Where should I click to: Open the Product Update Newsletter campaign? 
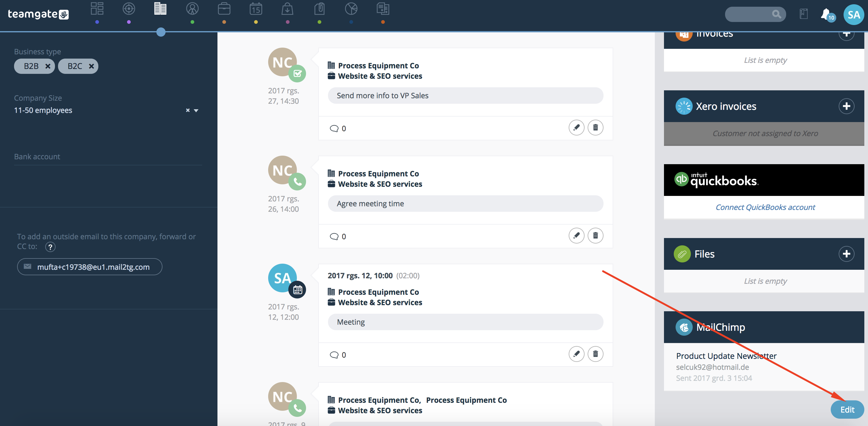coord(726,356)
